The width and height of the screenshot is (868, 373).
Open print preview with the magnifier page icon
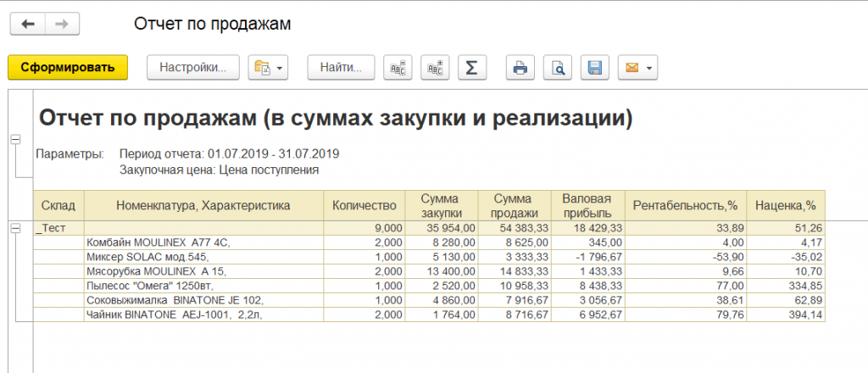[x=558, y=68]
